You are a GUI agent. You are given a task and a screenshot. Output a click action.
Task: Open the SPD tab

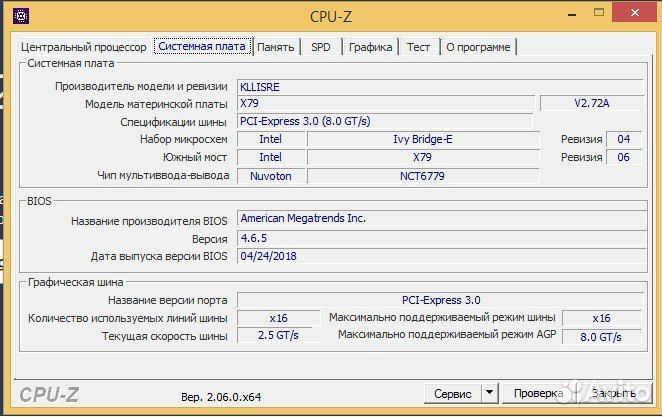coord(321,47)
